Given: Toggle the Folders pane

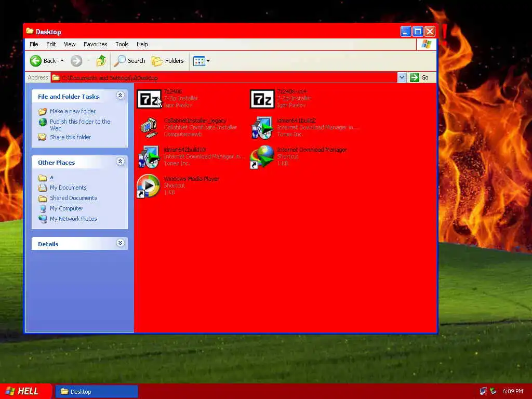Looking at the screenshot, I should [x=168, y=61].
